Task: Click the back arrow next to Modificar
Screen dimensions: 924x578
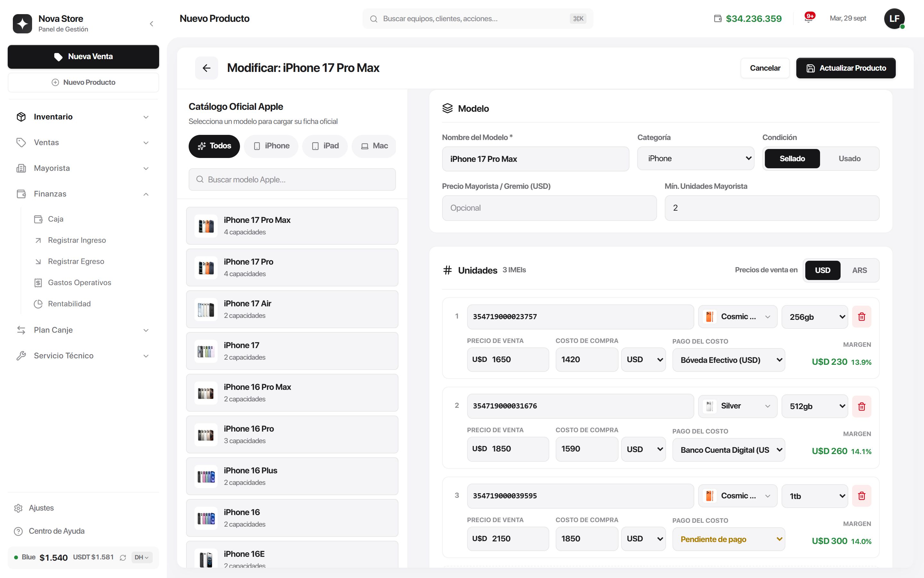Action: pos(207,68)
